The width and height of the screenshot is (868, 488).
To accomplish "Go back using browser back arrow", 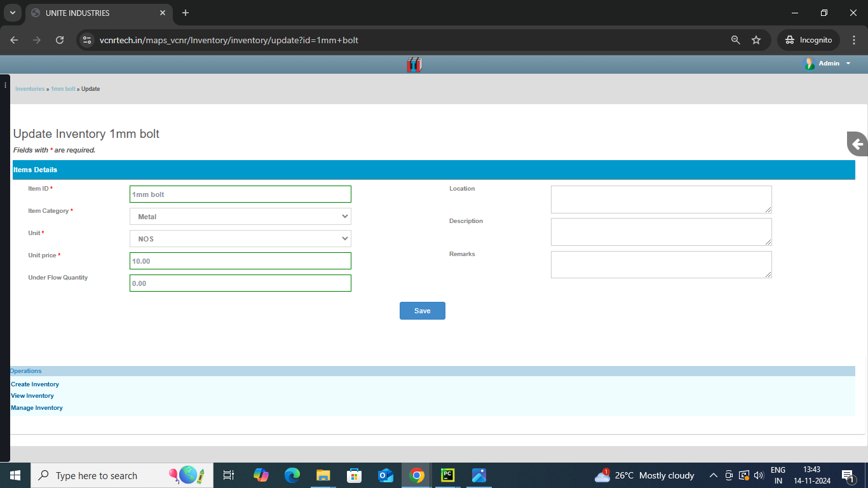I will 14,40.
